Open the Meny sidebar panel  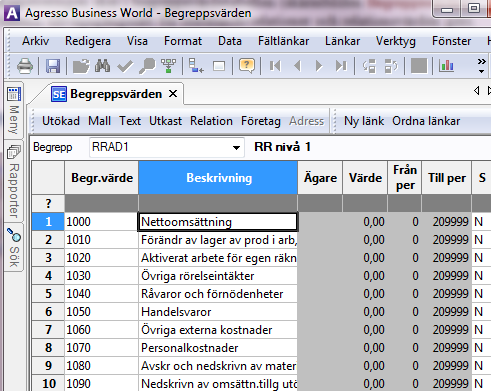click(x=14, y=110)
